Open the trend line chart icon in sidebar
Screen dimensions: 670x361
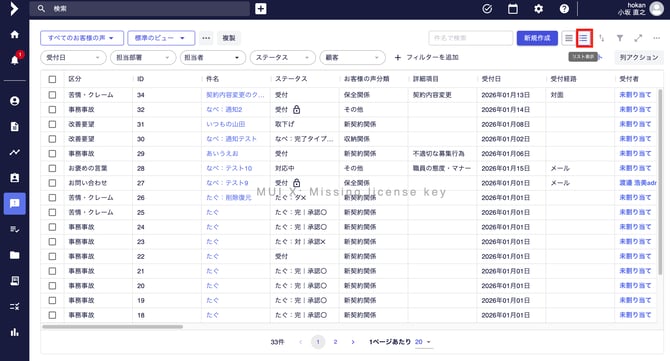(15, 152)
